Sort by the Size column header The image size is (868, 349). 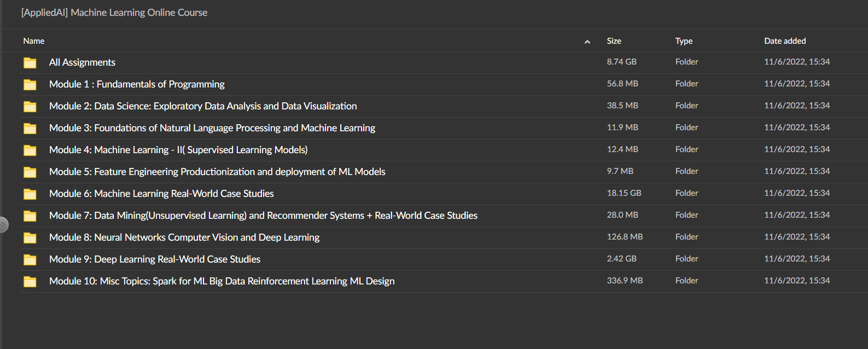click(614, 41)
